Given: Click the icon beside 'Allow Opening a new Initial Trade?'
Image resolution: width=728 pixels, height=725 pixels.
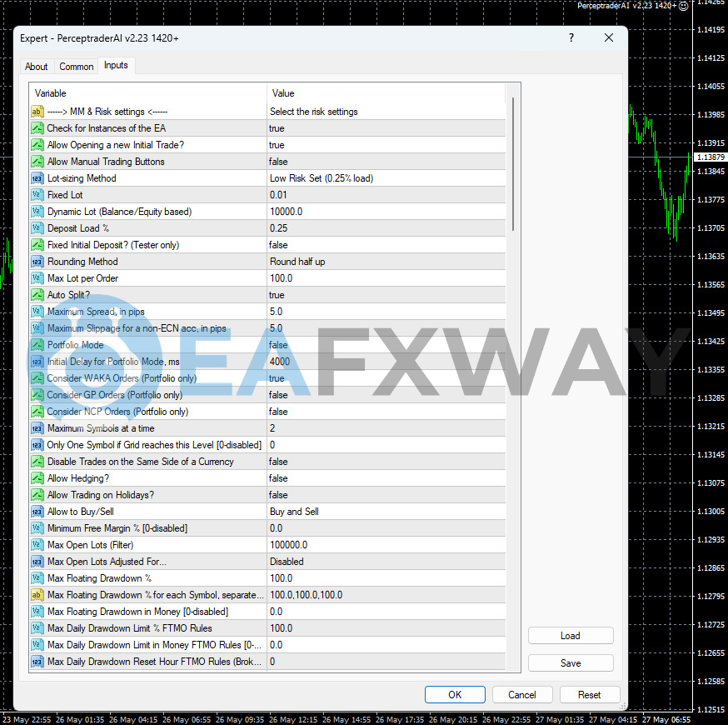Looking at the screenshot, I should (37, 145).
